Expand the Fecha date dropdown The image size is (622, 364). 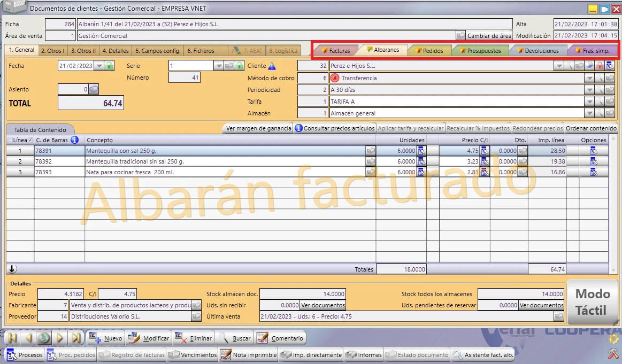point(99,66)
